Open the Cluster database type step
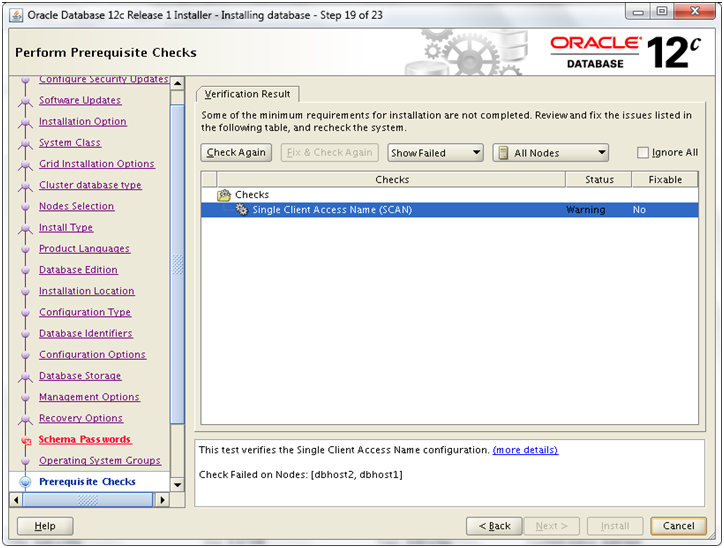Screen dimensions: 724x548 [90, 185]
